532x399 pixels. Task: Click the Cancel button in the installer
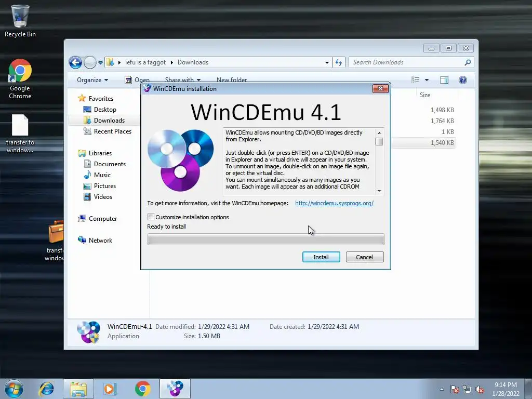[x=364, y=257]
